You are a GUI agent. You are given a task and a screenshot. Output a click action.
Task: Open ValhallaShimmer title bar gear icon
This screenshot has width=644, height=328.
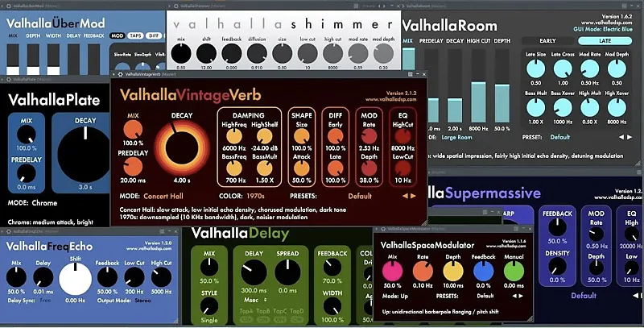coord(176,6)
